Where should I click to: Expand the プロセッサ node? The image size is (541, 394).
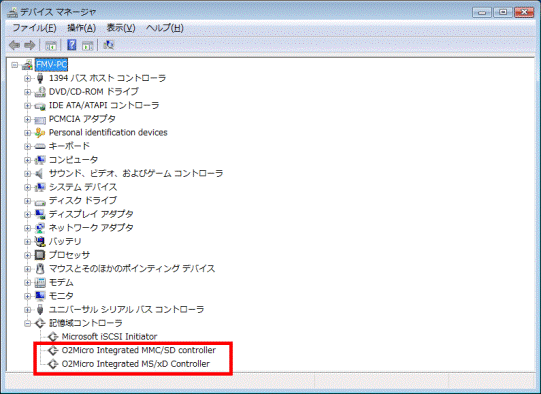pos(27,255)
